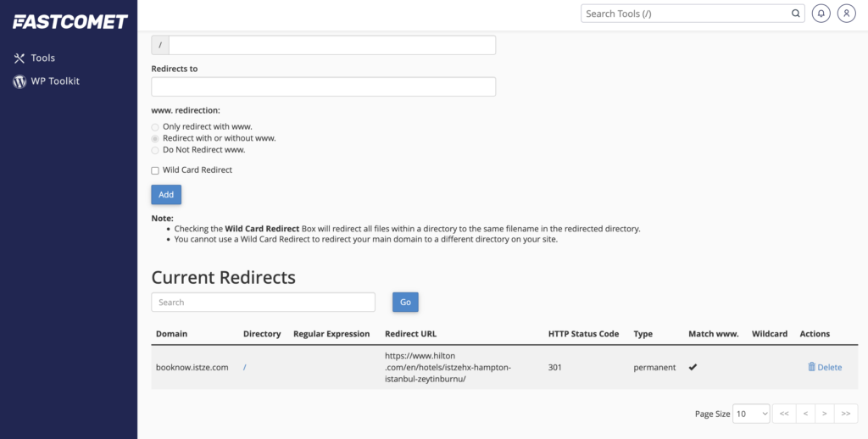The image size is (868, 439).
Task: Click the FastComet logo
Action: click(x=70, y=22)
